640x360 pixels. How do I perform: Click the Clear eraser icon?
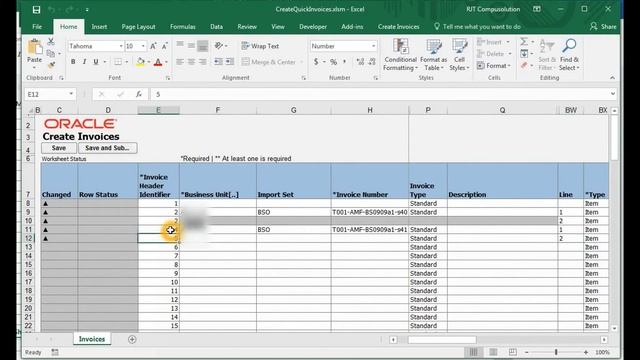click(x=524, y=65)
